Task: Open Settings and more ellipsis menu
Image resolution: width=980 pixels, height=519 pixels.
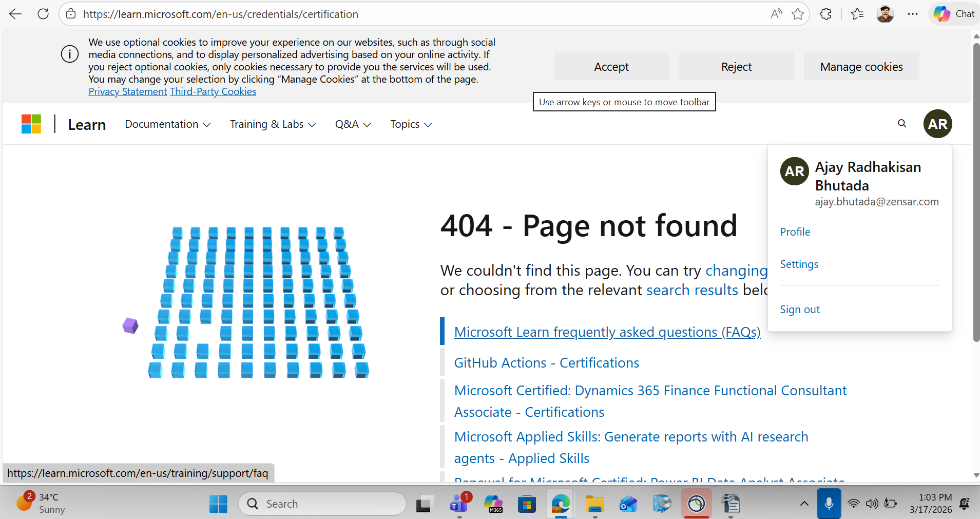Action: tap(912, 14)
